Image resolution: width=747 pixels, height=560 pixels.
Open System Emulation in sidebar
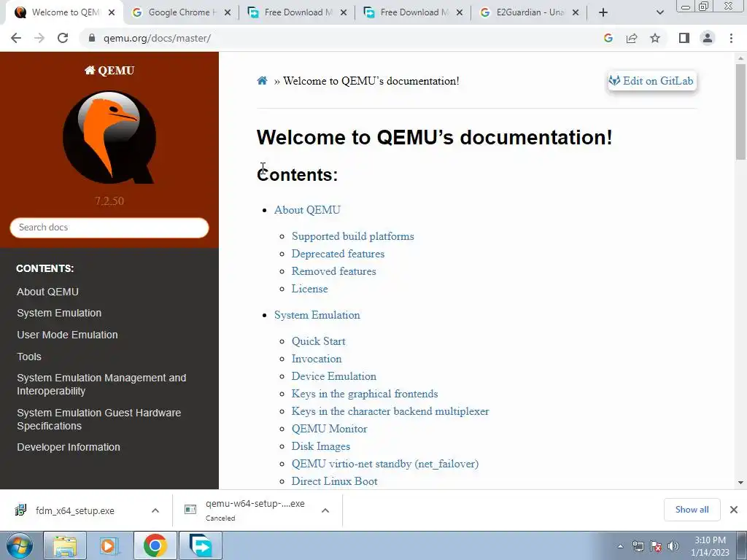click(59, 313)
